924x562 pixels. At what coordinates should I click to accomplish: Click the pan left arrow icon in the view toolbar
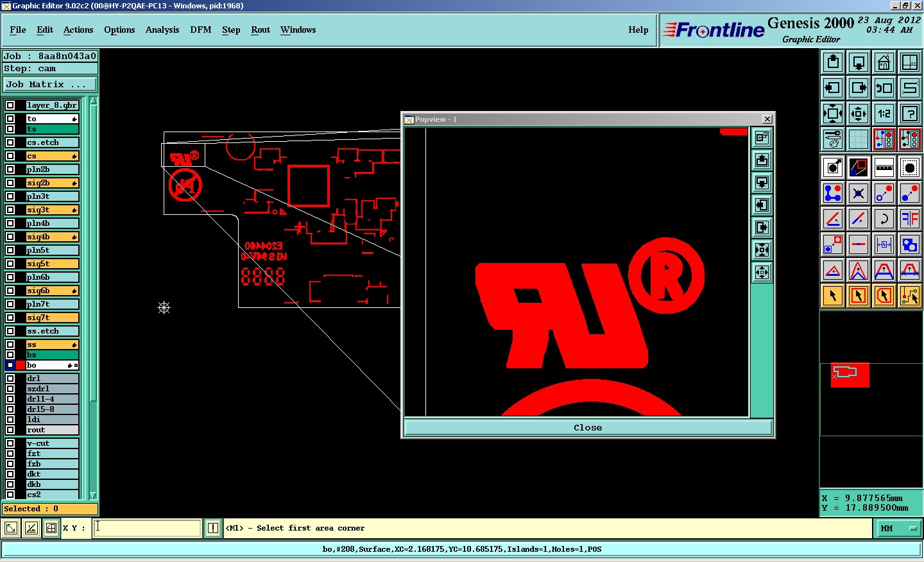coord(833,88)
